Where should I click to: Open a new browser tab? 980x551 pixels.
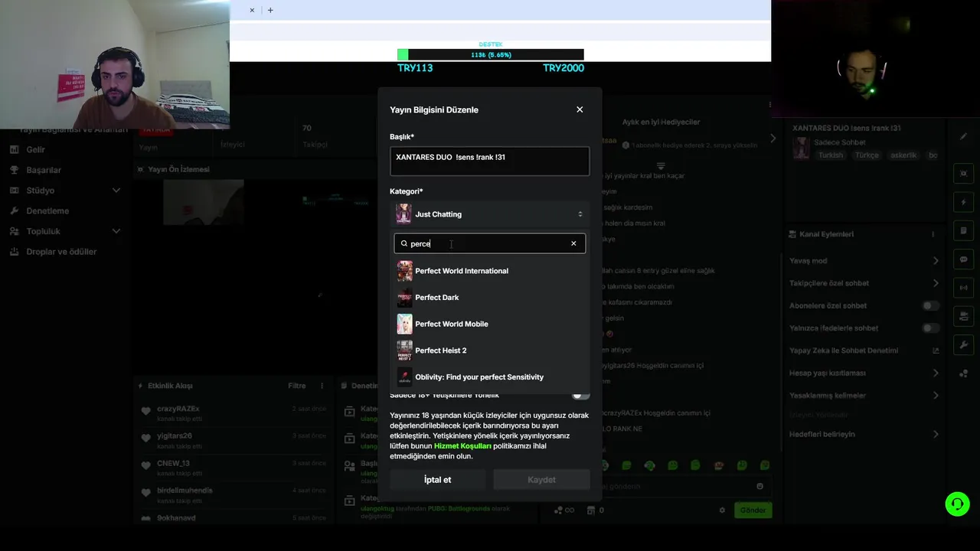coord(270,10)
